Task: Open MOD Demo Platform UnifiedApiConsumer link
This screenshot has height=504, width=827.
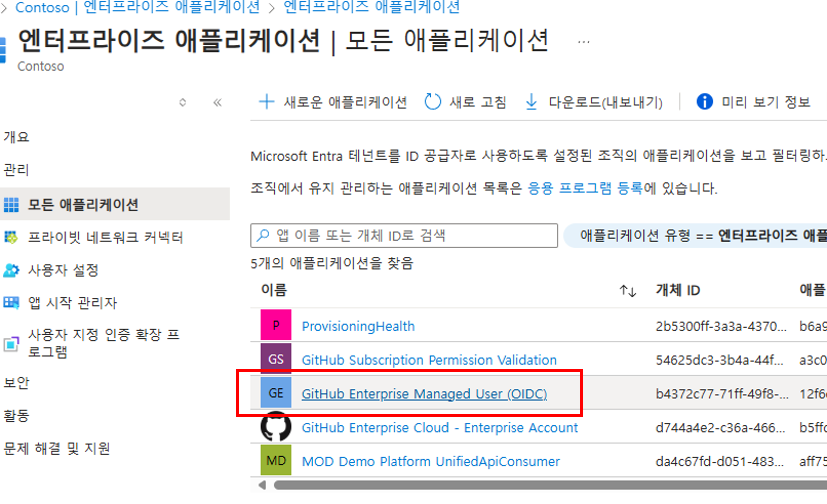Action: point(431,461)
